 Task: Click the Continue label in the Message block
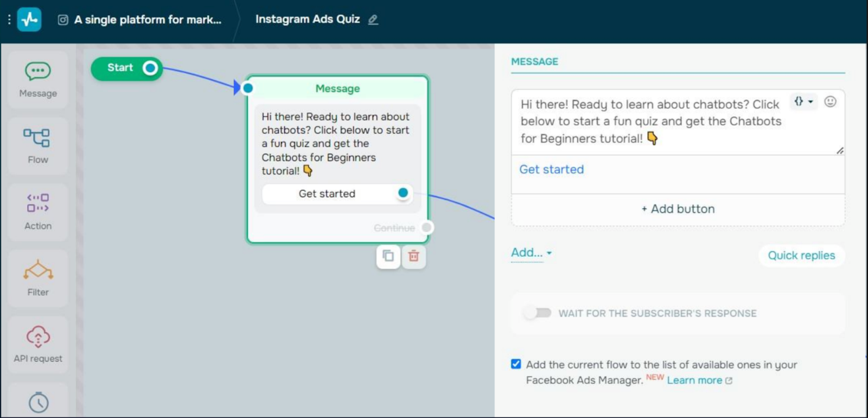point(394,228)
